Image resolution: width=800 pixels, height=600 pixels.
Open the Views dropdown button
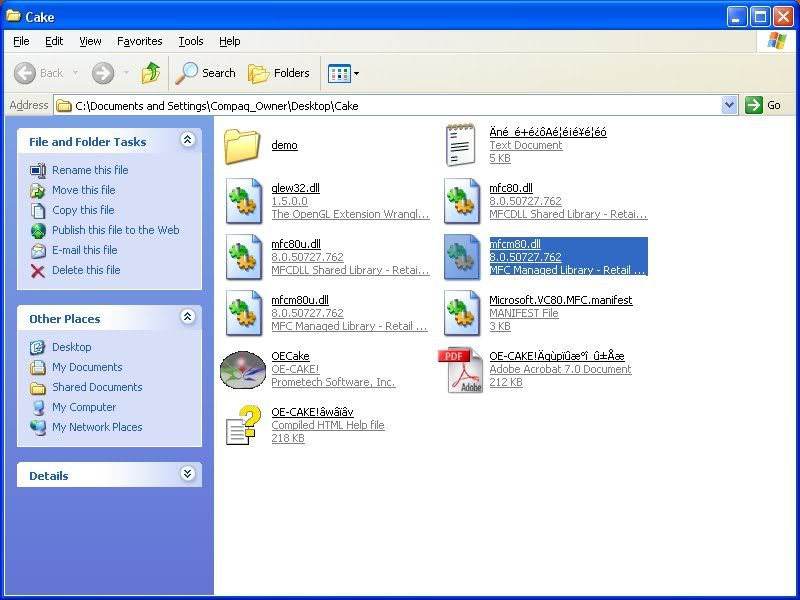tap(343, 73)
